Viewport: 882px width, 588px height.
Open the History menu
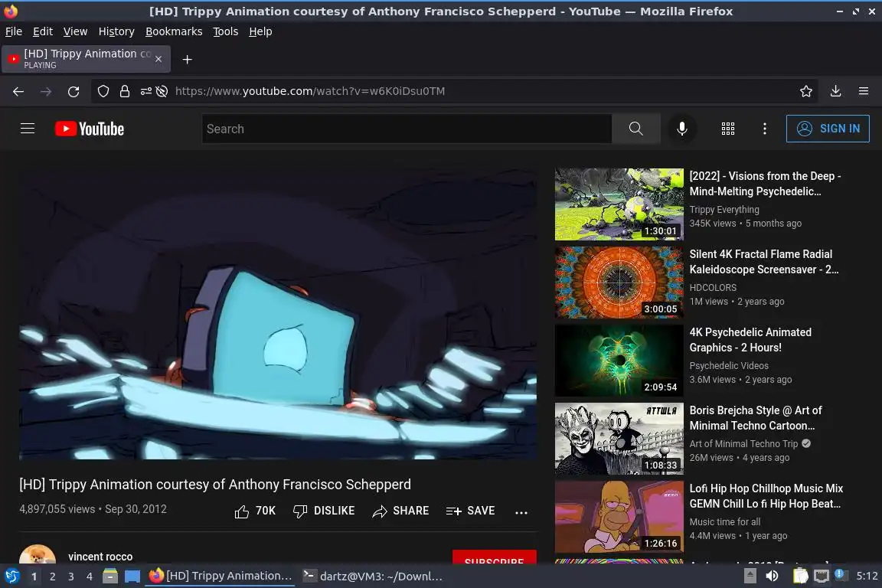point(116,31)
